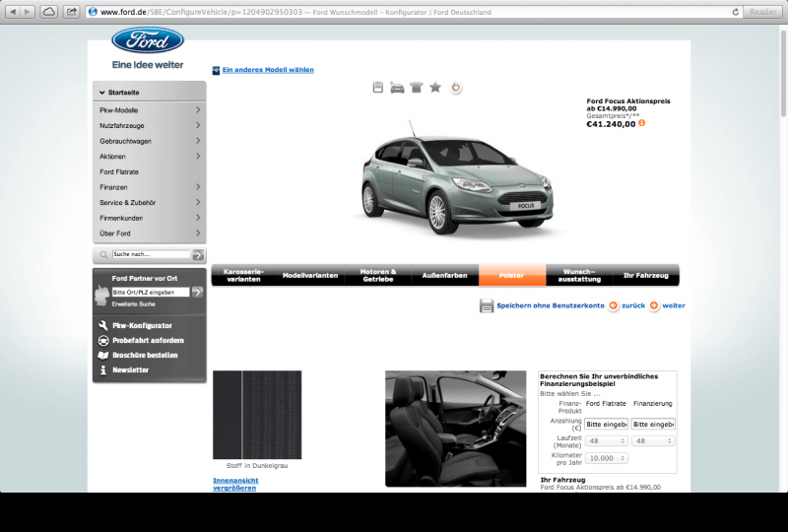Click the Bitte Ort/PLZ eingeben field
The height and width of the screenshot is (532, 788).
151,292
